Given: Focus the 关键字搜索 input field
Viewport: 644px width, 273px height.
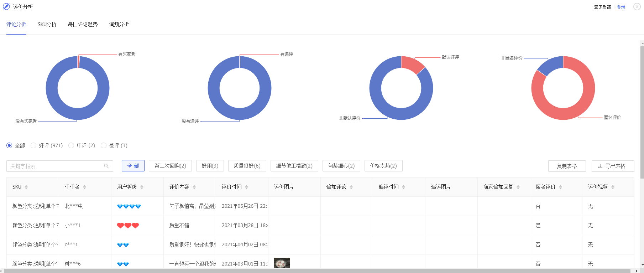Looking at the screenshot, I should click(55, 166).
